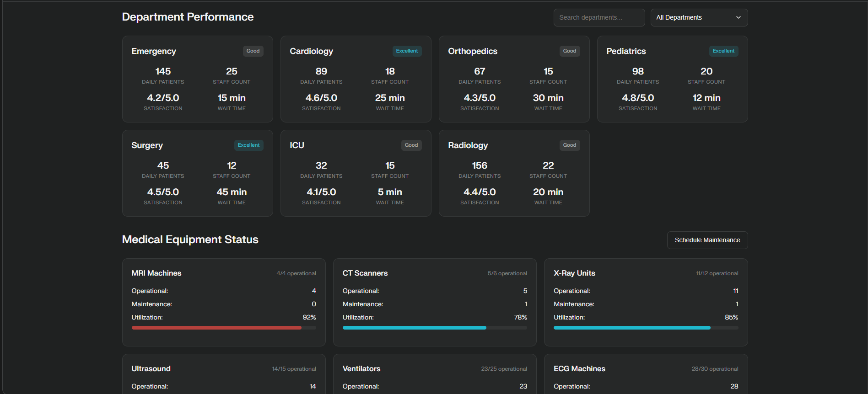Click Surgery's 4.5/5.0 satisfaction score
This screenshot has height=394, width=868.
[163, 192]
